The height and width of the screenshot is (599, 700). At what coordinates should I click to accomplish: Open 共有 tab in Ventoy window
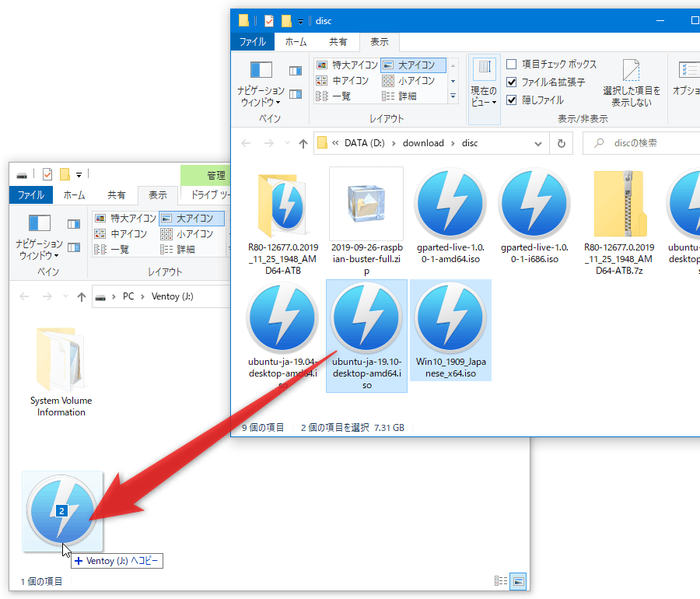(x=117, y=195)
